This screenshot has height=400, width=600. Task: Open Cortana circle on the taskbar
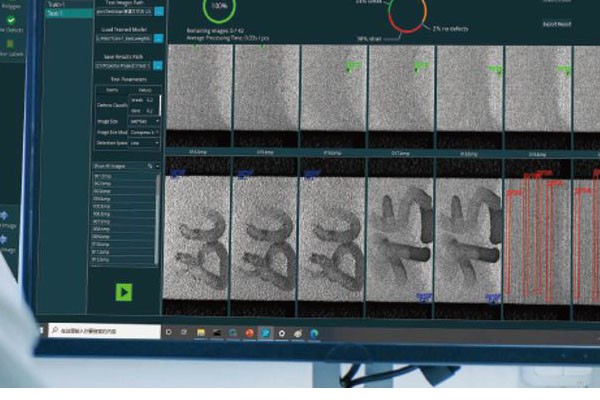[x=169, y=332]
